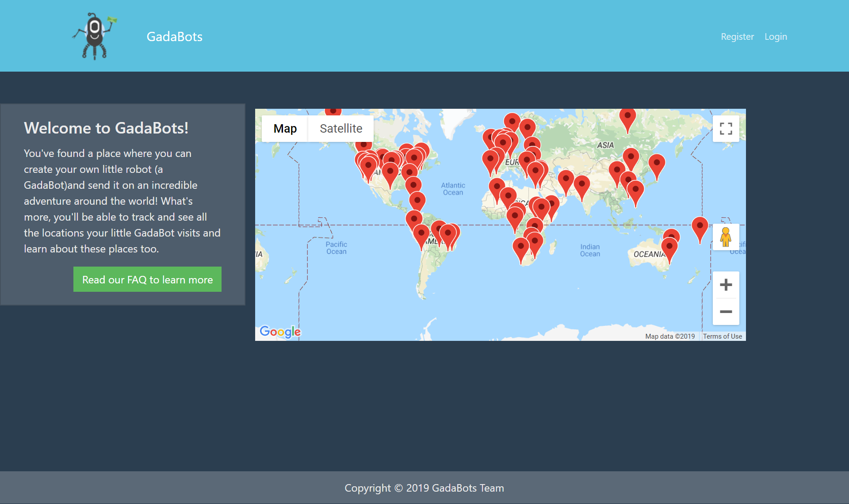The image size is (849, 504).
Task: Open map Terms of Use link
Action: (x=723, y=336)
